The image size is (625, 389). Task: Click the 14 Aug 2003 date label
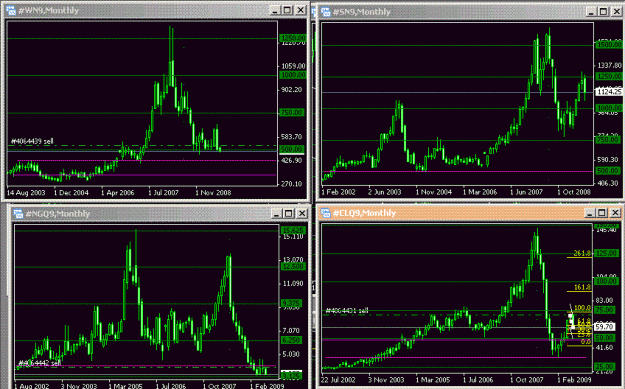[x=26, y=193]
